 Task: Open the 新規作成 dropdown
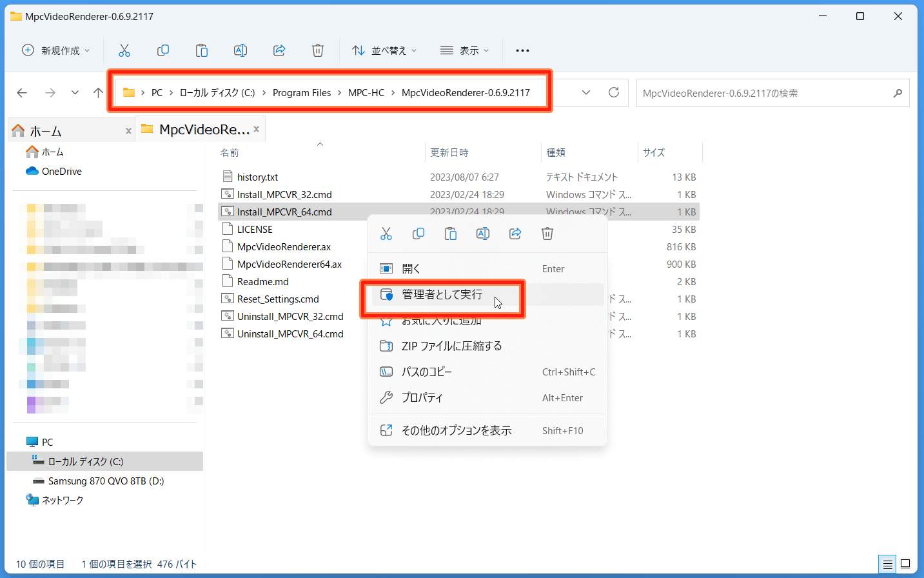tap(56, 50)
